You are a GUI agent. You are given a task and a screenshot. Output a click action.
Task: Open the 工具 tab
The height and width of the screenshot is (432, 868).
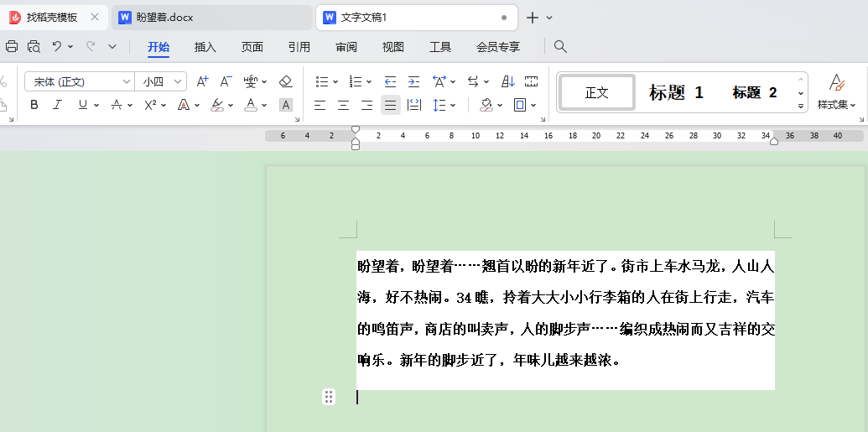(440, 47)
